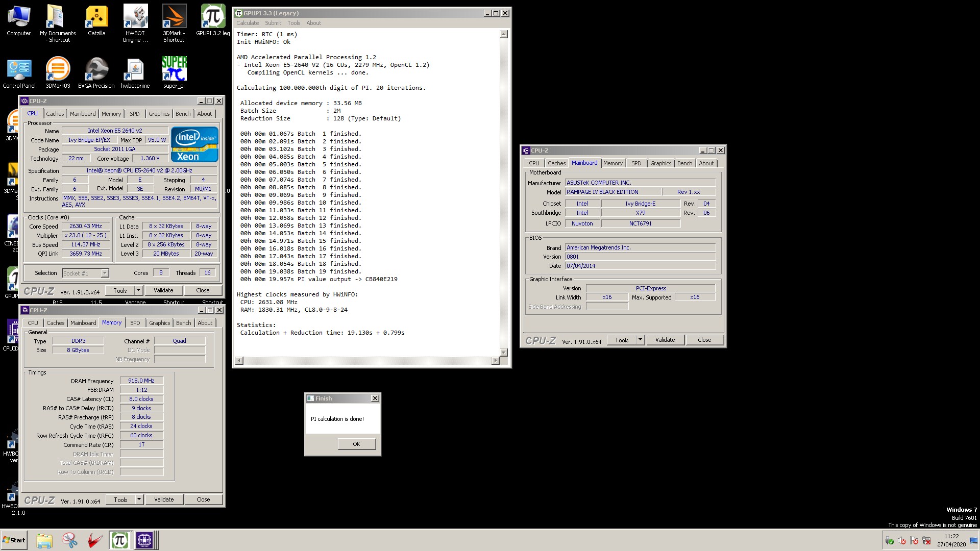Open EVGA Precision desktop icon
This screenshot has width=980, height=551.
[96, 73]
